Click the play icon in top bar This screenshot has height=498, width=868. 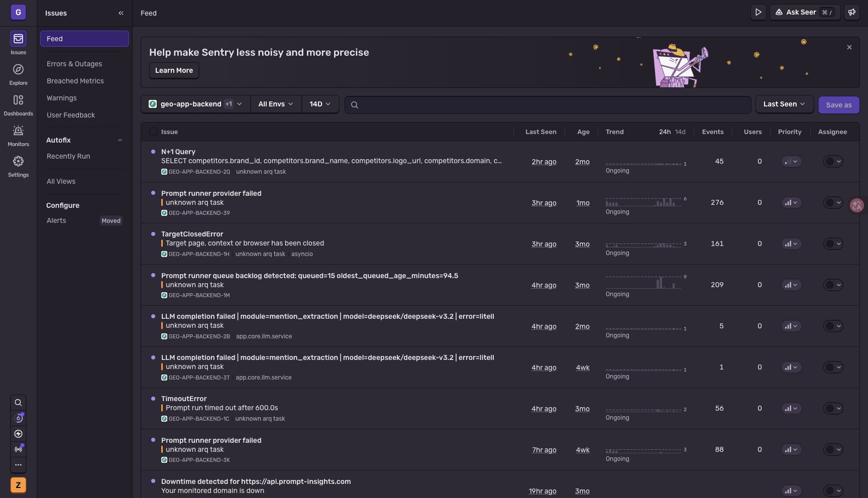(758, 12)
